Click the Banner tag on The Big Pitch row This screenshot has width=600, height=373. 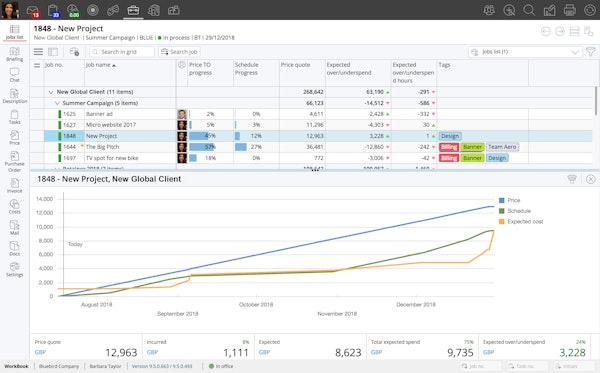(x=472, y=147)
